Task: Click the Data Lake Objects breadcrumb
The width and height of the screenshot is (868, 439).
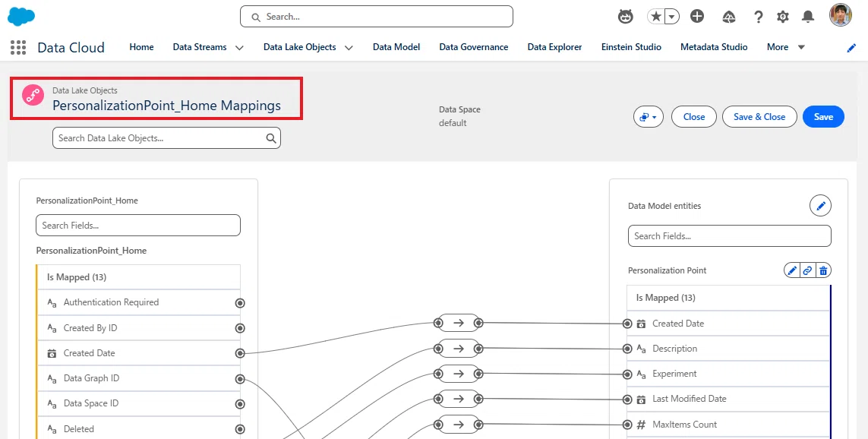Action: click(85, 90)
